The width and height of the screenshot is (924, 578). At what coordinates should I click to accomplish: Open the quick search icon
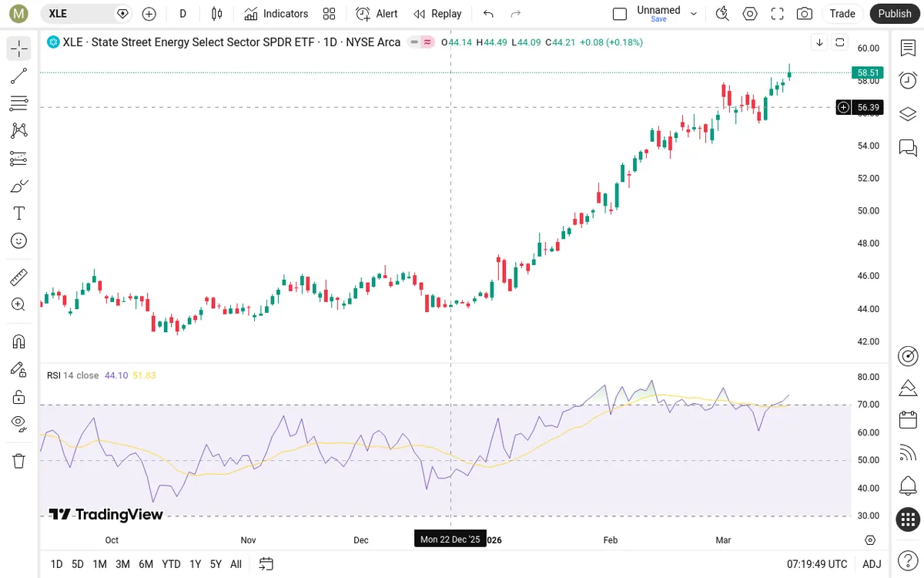point(722,14)
